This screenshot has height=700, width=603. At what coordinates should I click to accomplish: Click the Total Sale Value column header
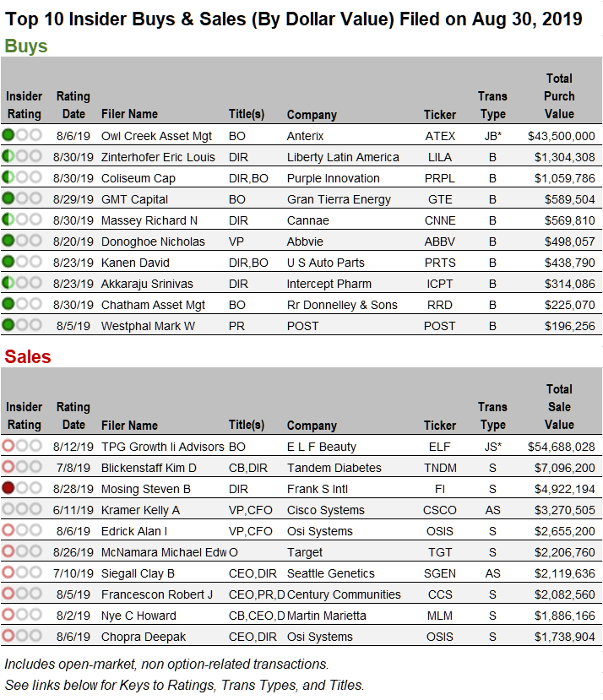(x=559, y=407)
